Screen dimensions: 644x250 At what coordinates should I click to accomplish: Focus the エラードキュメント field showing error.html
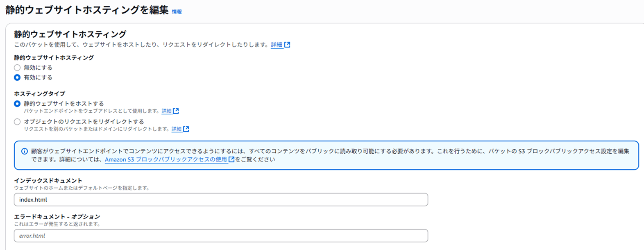click(x=221, y=236)
